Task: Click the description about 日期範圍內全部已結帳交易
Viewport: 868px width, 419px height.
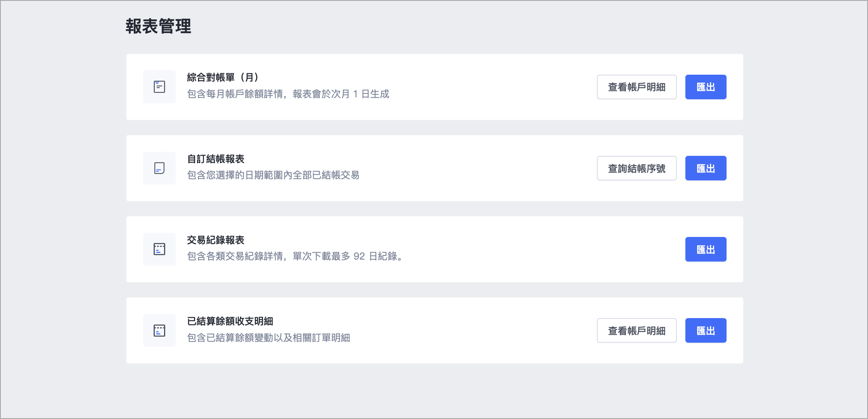Action: coord(273,175)
